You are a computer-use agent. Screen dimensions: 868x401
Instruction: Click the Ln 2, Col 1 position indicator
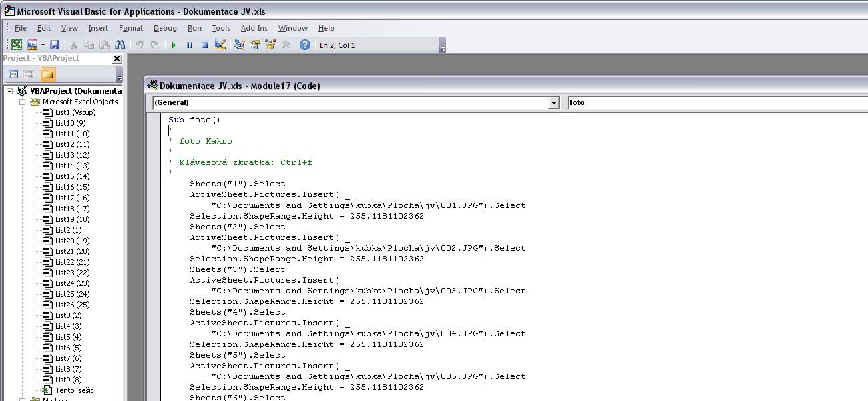[x=337, y=45]
